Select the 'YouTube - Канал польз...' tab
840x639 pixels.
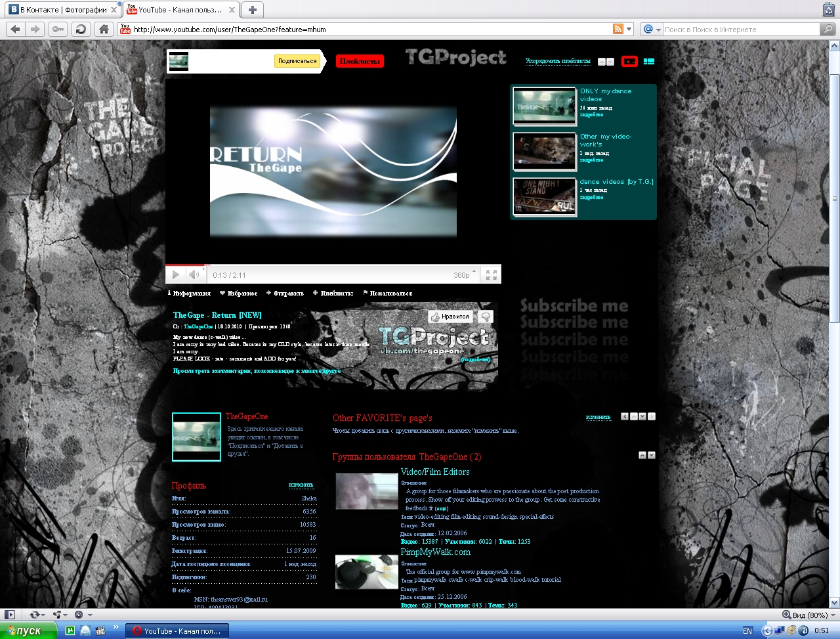[x=180, y=10]
